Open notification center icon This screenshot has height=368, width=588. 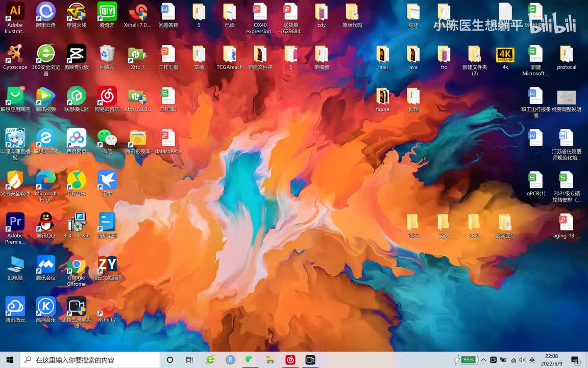pos(576,360)
